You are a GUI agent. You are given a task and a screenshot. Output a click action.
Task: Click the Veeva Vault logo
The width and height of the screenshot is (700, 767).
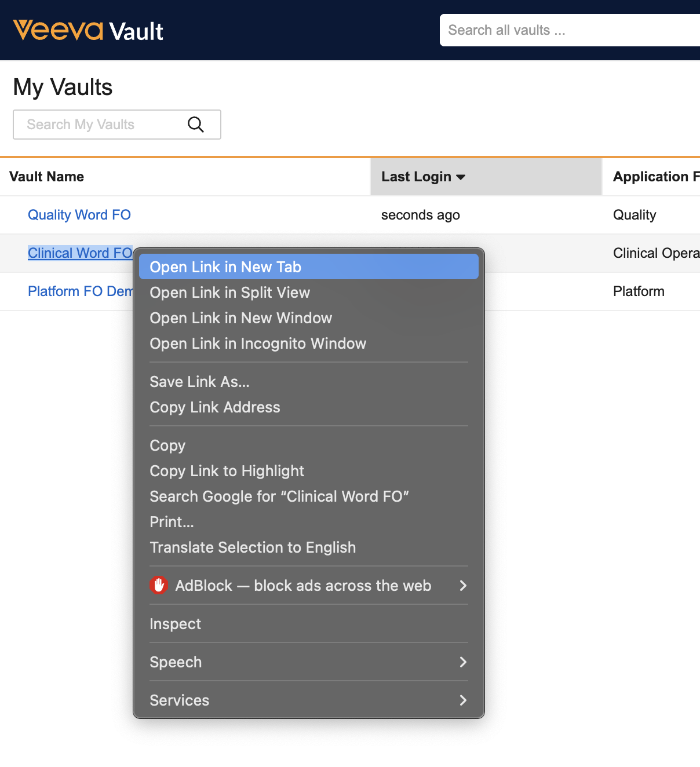tap(88, 31)
